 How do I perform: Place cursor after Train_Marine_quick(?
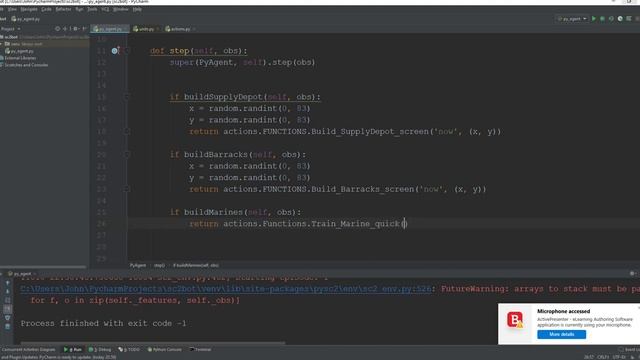pyautogui.click(x=405, y=224)
